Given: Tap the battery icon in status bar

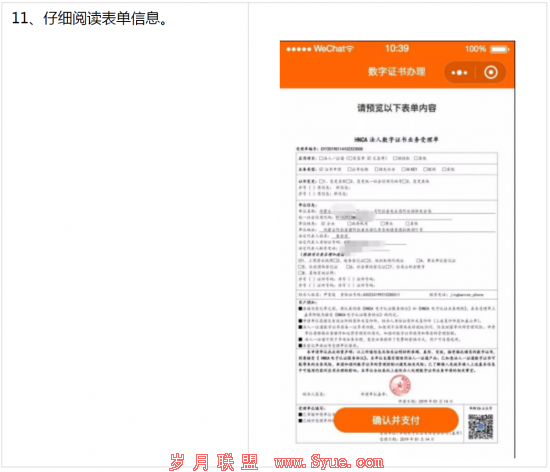Looking at the screenshot, I should pyautogui.click(x=499, y=49).
